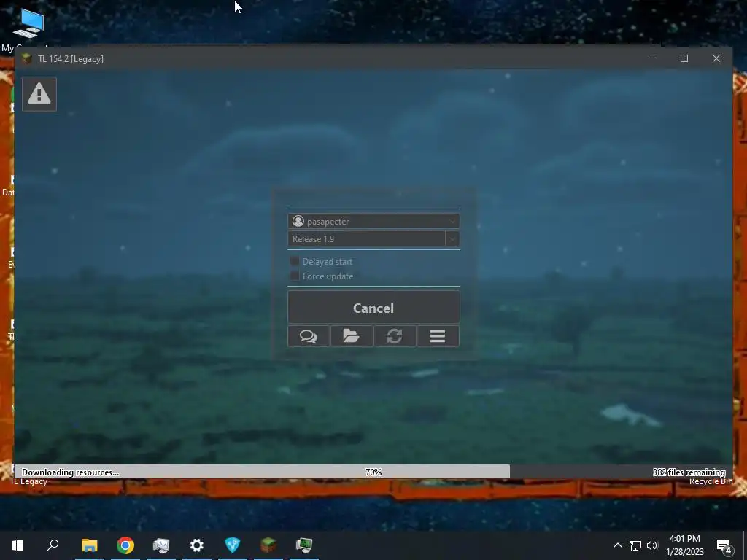Open the computer image taskbar icon next to Chrome
The width and height of the screenshot is (747, 560).
pyautogui.click(x=161, y=545)
